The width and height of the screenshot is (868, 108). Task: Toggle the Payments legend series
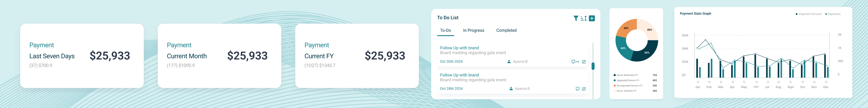pos(833,14)
